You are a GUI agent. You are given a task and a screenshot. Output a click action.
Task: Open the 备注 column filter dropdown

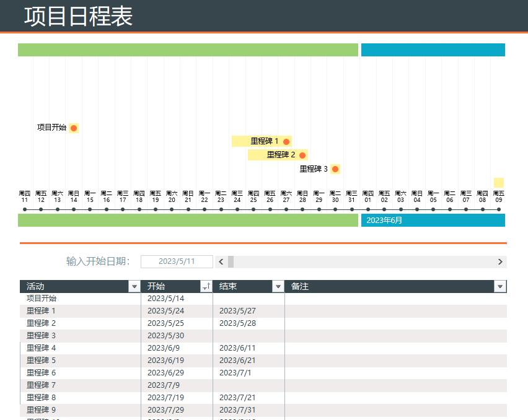(500, 286)
